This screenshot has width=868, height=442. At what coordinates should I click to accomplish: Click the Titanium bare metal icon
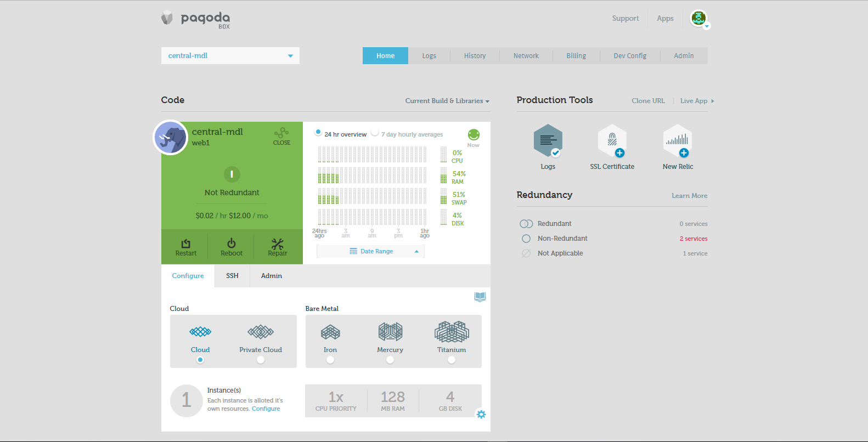pos(452,332)
